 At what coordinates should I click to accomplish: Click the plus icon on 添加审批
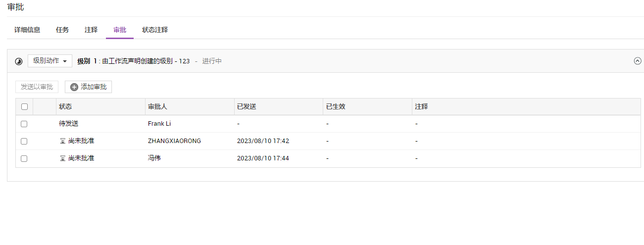point(74,87)
